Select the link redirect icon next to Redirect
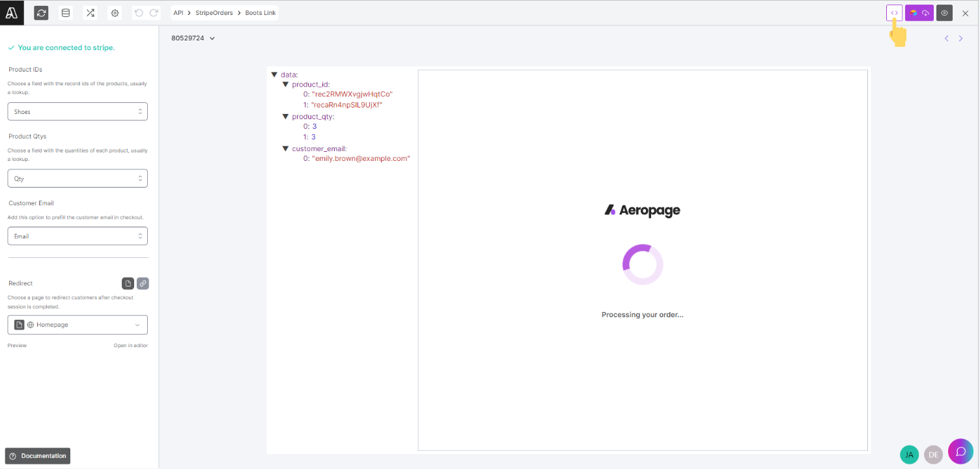980x469 pixels. tap(143, 283)
